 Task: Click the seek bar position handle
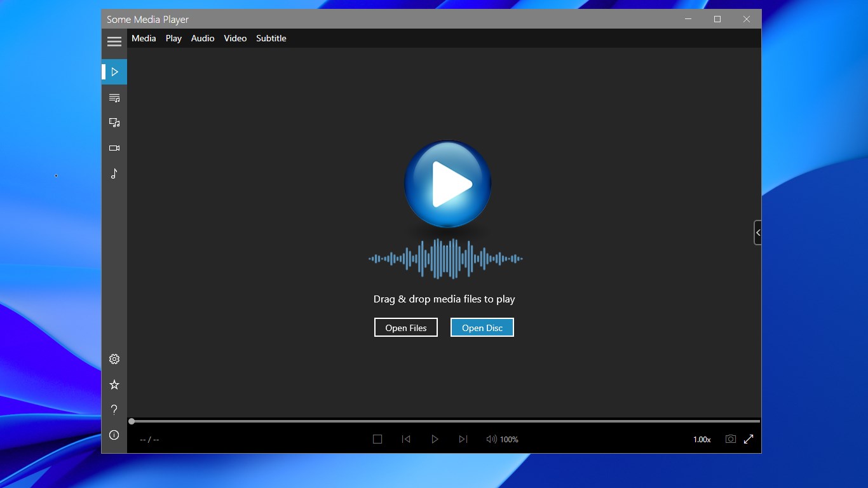(x=132, y=421)
